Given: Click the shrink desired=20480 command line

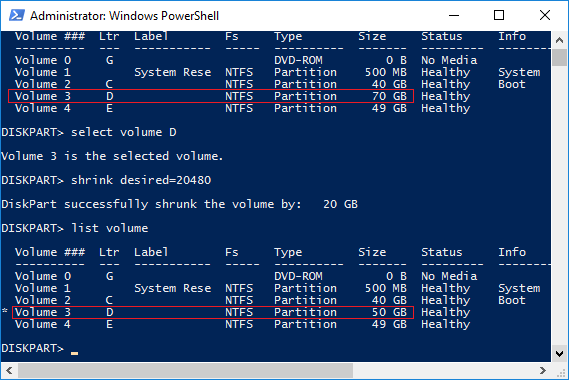Looking at the screenshot, I should tap(106, 180).
